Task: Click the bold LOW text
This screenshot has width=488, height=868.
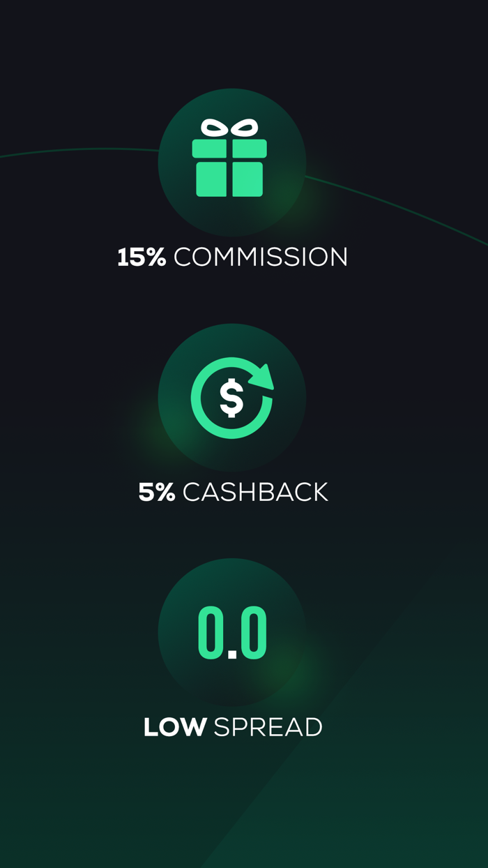Action: pos(175,728)
